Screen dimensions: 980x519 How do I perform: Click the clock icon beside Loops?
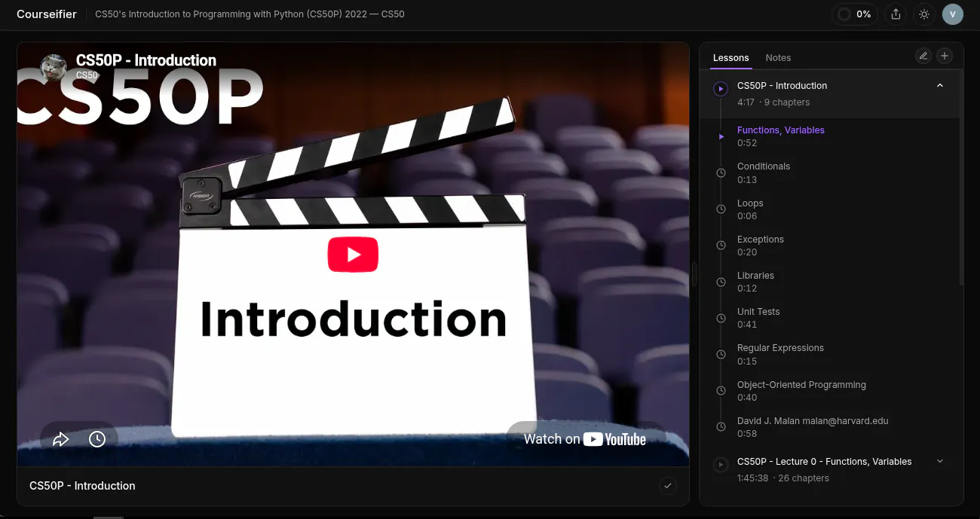[x=721, y=209]
